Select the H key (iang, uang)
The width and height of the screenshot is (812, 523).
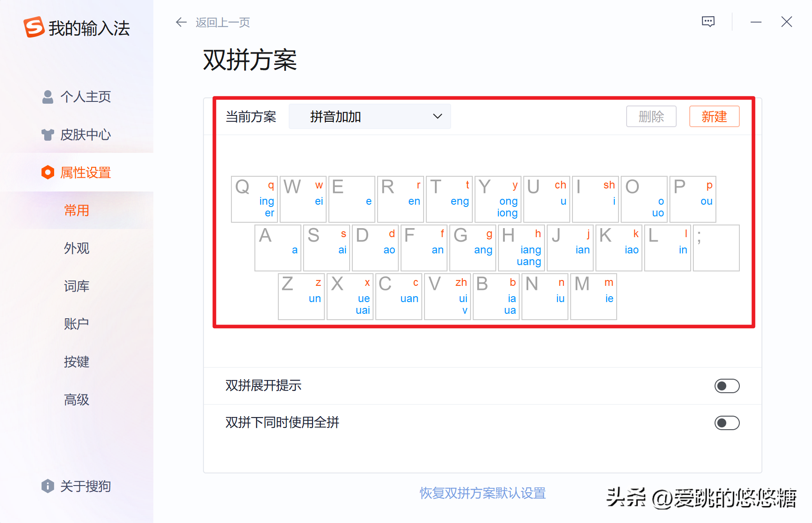521,248
